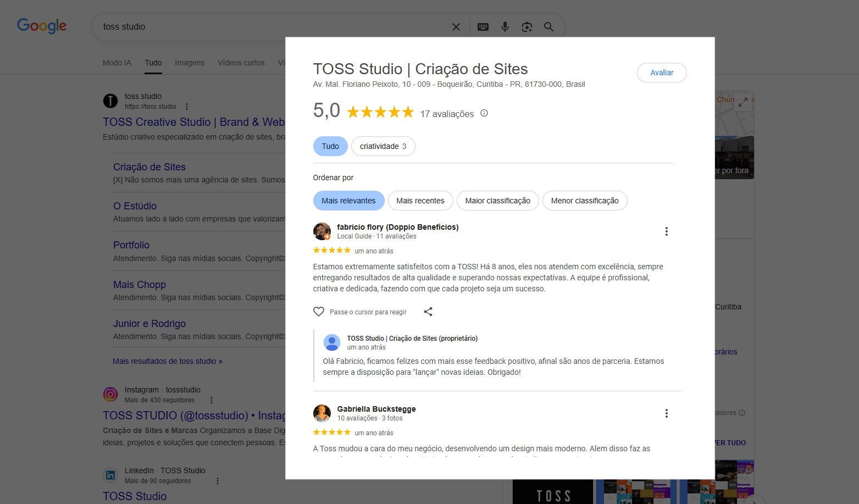
Task: Open search by image camera icon
Action: click(x=527, y=27)
